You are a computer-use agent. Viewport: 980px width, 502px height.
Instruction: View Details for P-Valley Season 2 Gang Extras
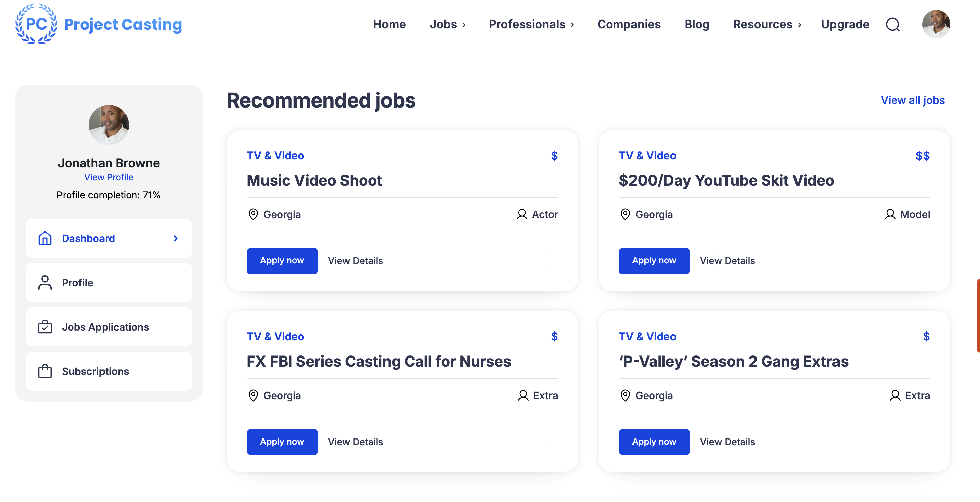[x=727, y=442]
